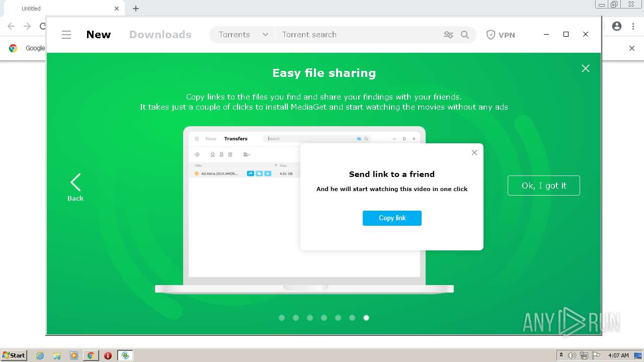The width and height of the screenshot is (644, 362).
Task: Maximize the MediaGet window
Action: tap(566, 34)
